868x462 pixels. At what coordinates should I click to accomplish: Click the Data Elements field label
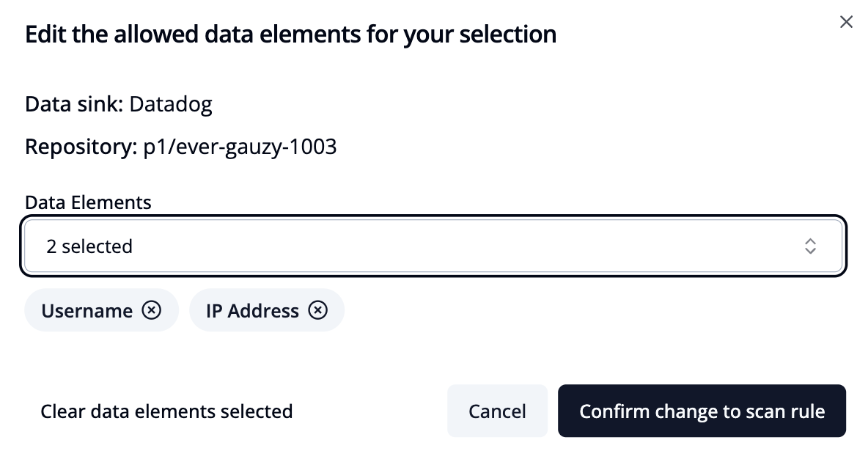(88, 202)
